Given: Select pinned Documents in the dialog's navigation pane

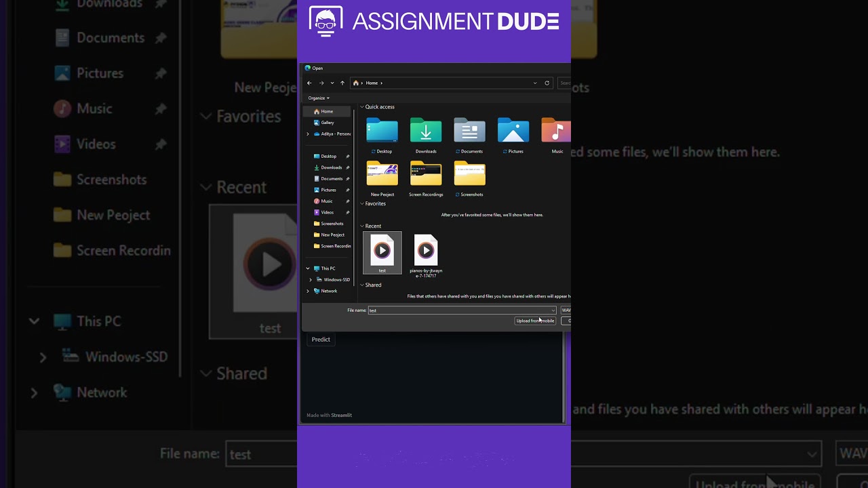Looking at the screenshot, I should [x=331, y=179].
